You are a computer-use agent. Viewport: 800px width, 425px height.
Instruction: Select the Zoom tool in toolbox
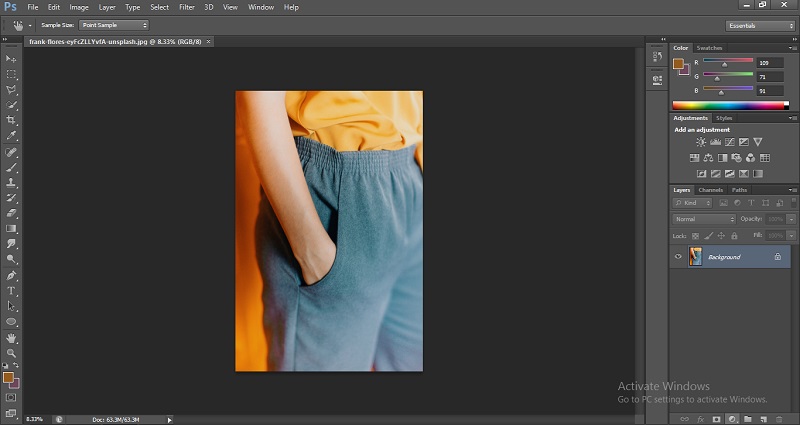[11, 353]
